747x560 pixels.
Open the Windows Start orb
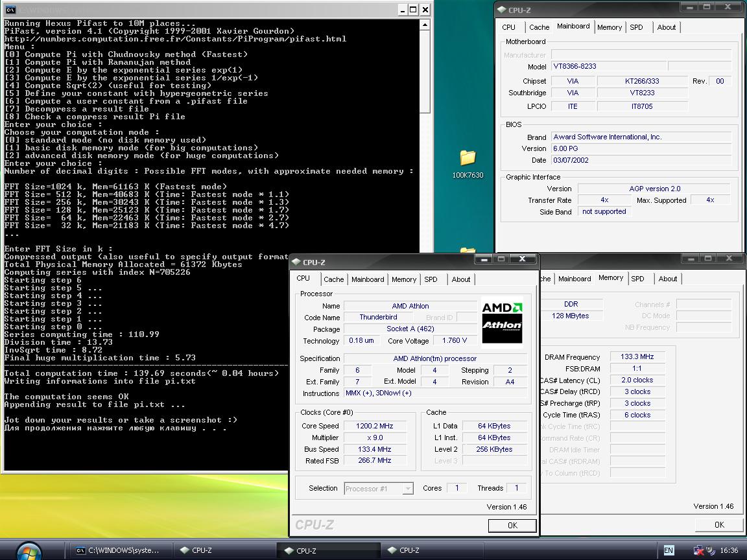(x=29, y=550)
